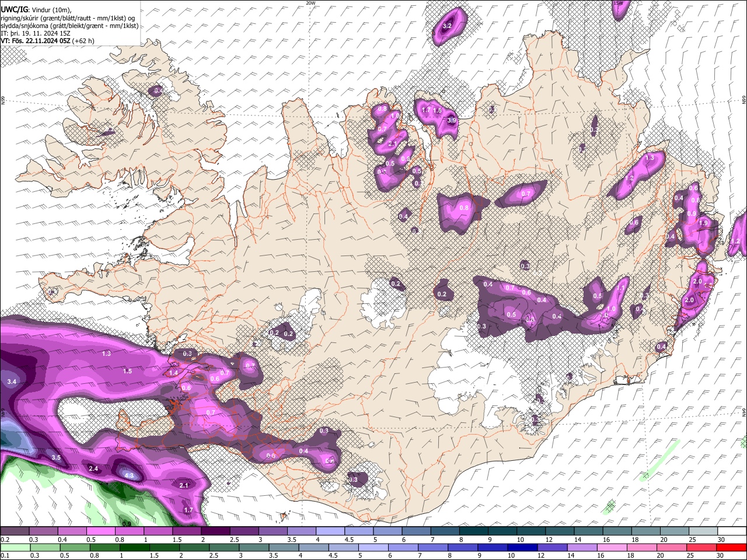Click lower legend label 0.1

[x=4, y=555]
